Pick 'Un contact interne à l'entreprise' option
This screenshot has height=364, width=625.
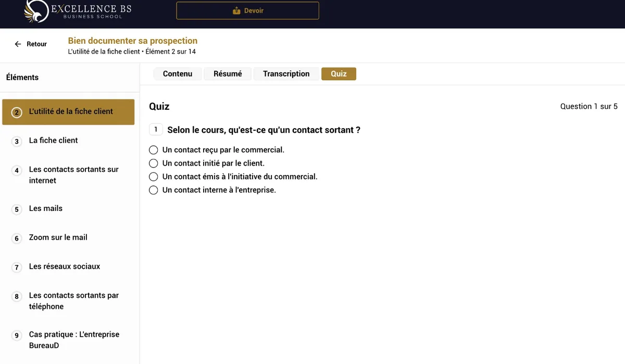[x=153, y=191]
